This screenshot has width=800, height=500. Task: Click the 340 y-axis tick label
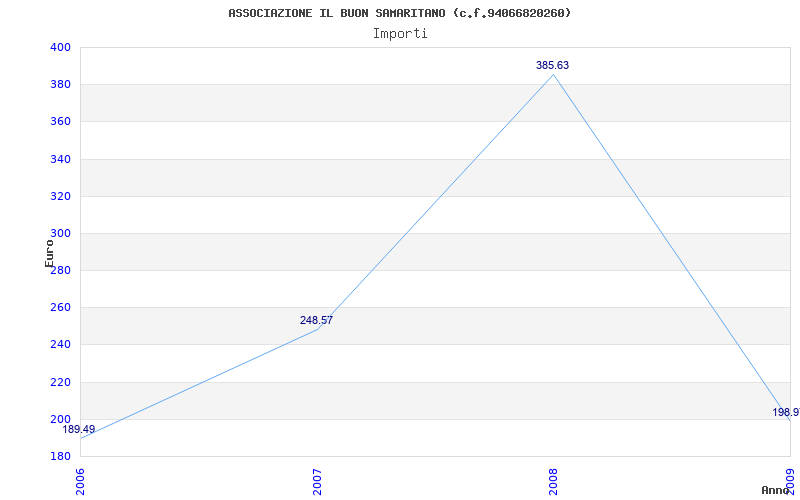click(60, 159)
